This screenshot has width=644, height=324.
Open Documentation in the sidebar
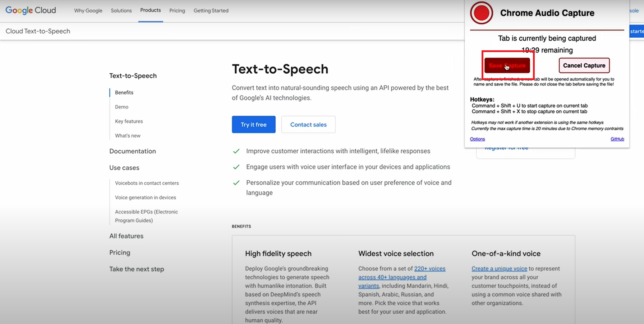(x=133, y=151)
